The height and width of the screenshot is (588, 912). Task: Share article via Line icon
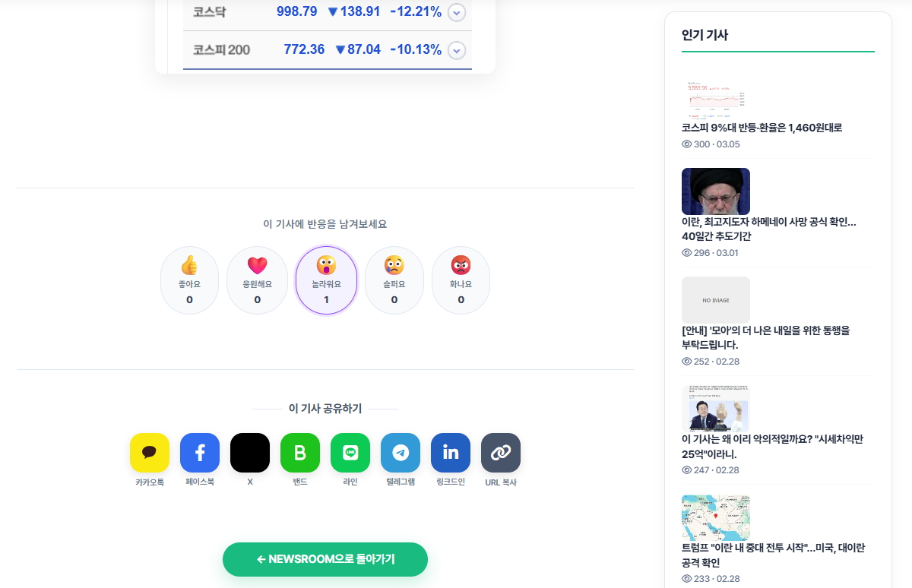point(350,453)
